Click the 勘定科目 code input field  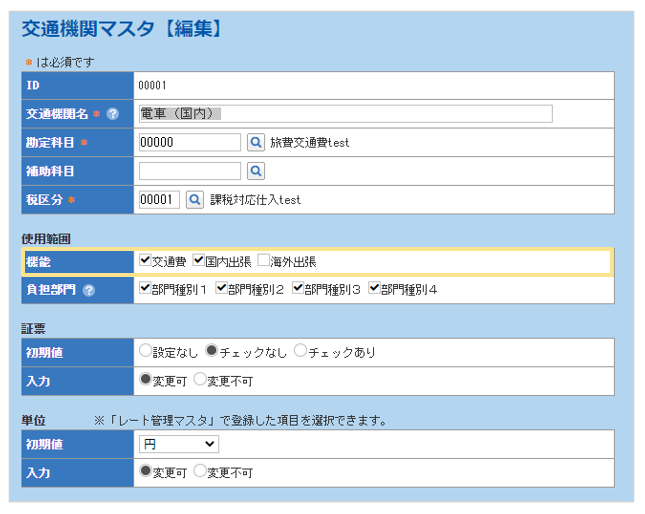tap(189, 143)
